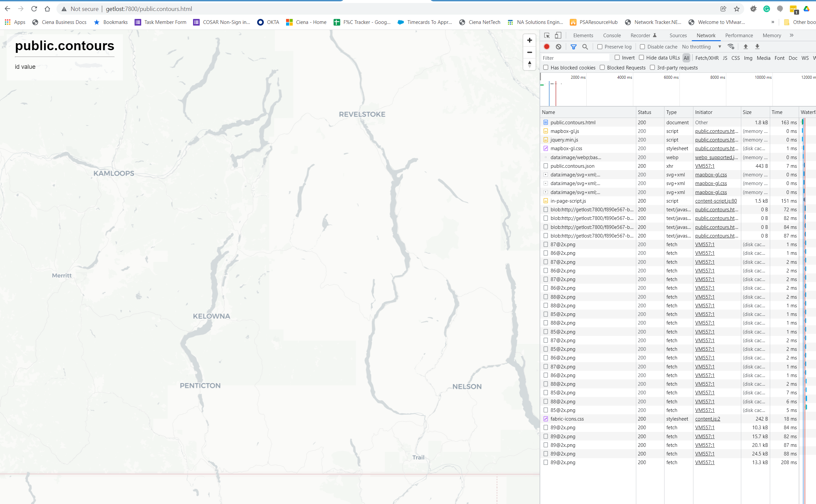Check the 3rd-party requests option
The width and height of the screenshot is (816, 504).
coord(652,67)
